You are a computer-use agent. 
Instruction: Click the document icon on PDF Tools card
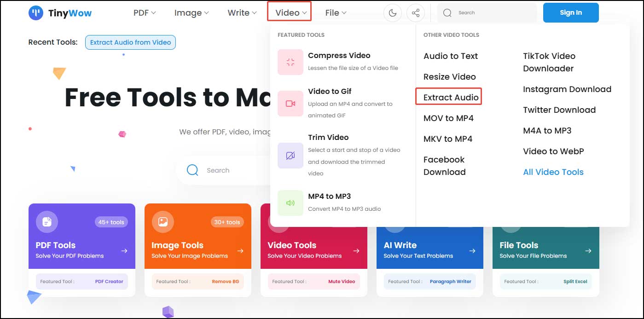(x=46, y=221)
